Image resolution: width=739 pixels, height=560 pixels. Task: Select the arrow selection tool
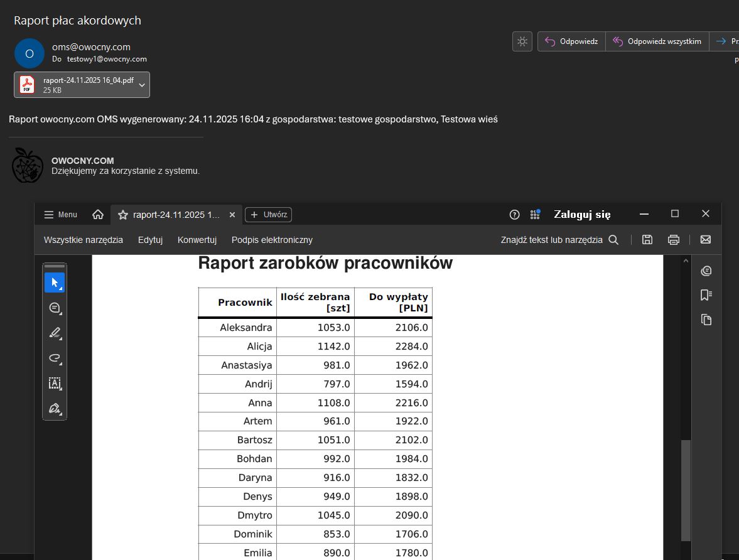tap(54, 283)
